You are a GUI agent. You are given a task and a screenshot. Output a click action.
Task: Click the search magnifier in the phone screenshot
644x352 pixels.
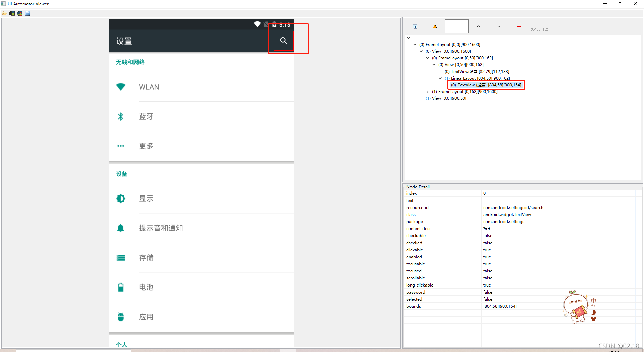click(x=284, y=41)
